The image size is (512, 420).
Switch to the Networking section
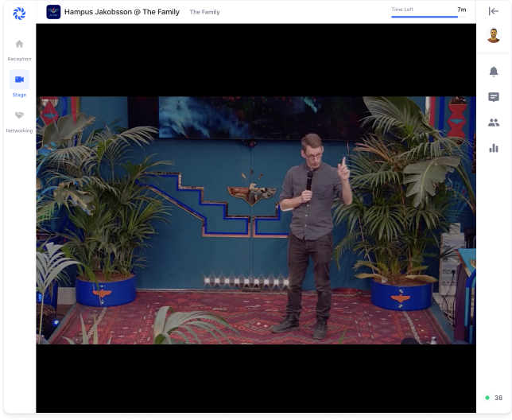click(19, 115)
